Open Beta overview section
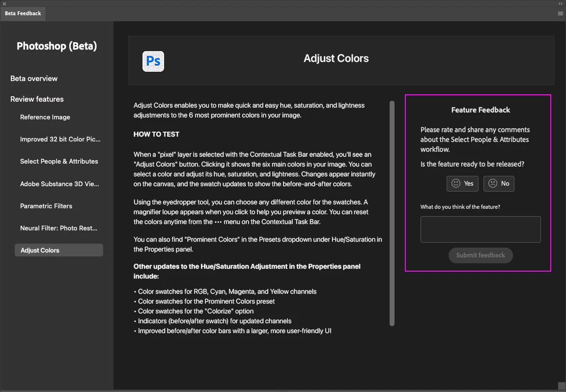 coord(34,78)
